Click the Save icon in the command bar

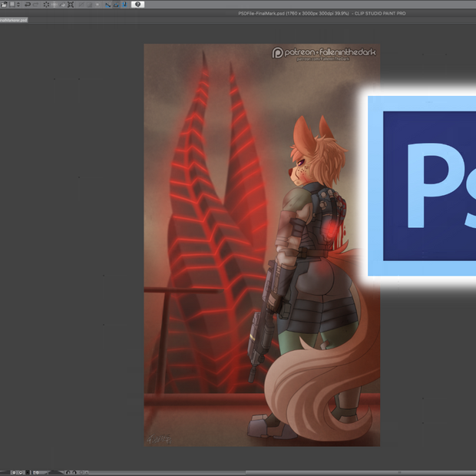(x=12, y=5)
